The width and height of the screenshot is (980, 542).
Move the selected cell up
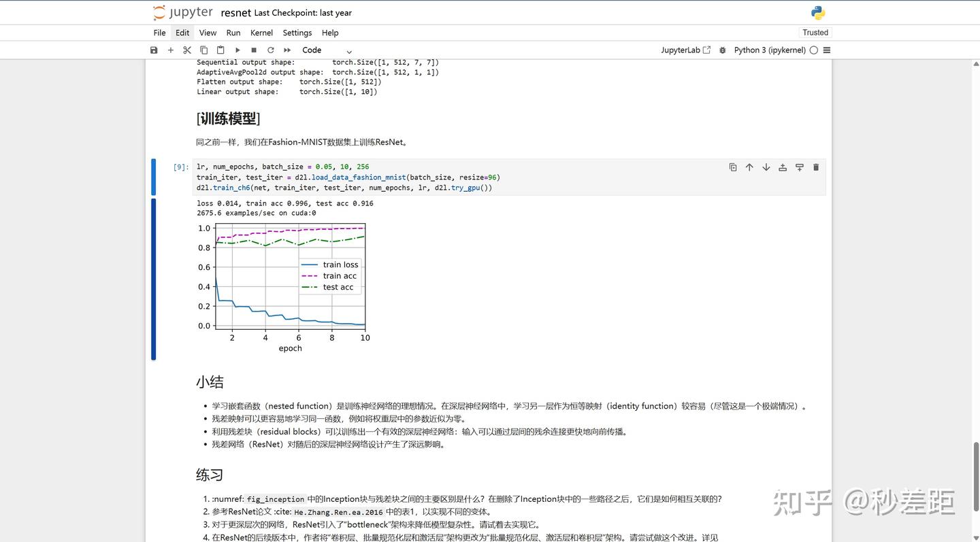pyautogui.click(x=749, y=167)
